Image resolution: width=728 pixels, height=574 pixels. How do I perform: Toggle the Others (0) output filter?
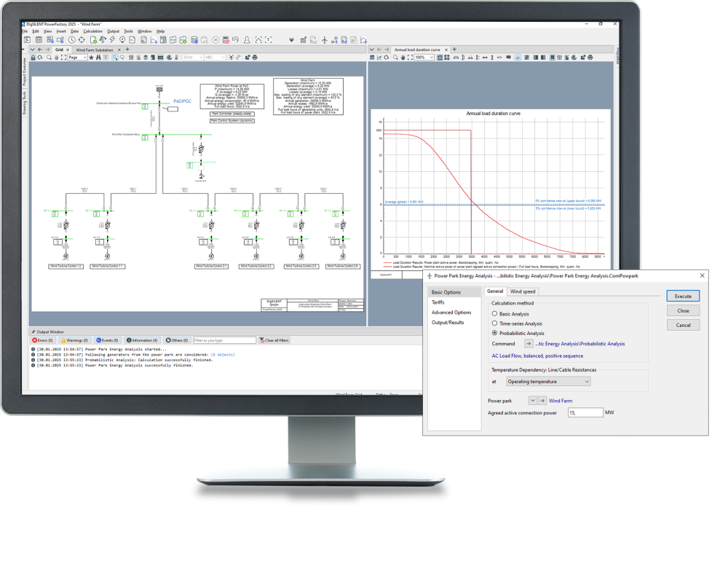click(177, 340)
